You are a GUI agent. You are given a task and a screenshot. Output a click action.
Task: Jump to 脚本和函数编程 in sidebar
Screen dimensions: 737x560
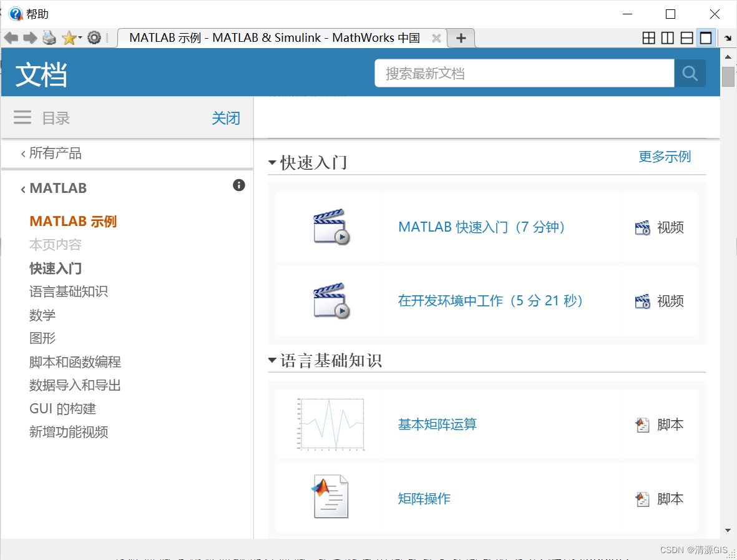click(x=76, y=362)
